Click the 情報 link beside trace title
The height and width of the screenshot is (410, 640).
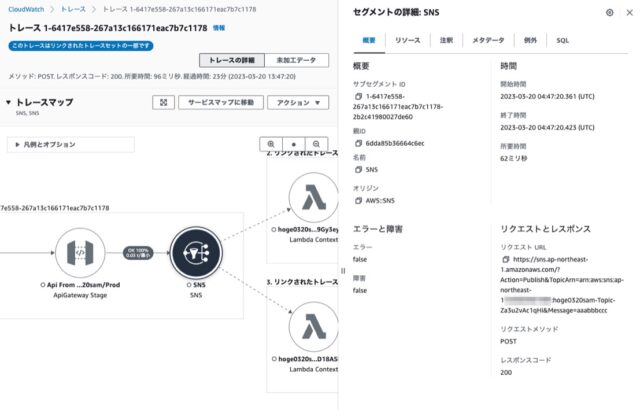219,28
